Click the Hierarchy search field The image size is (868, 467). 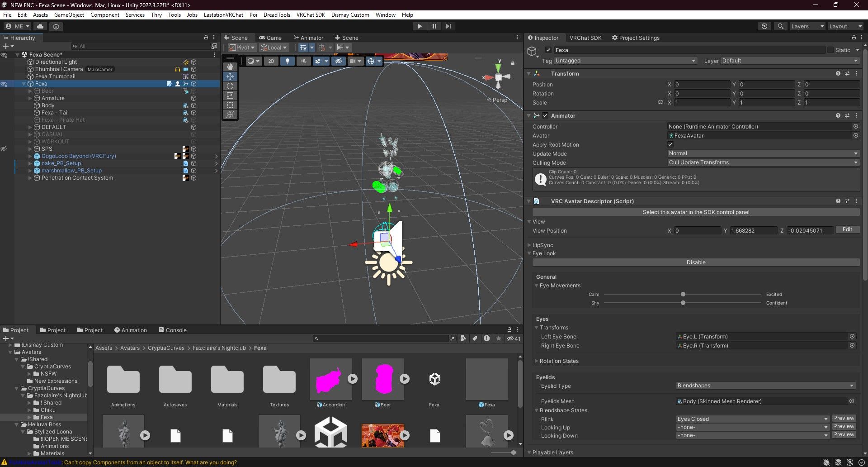click(140, 46)
